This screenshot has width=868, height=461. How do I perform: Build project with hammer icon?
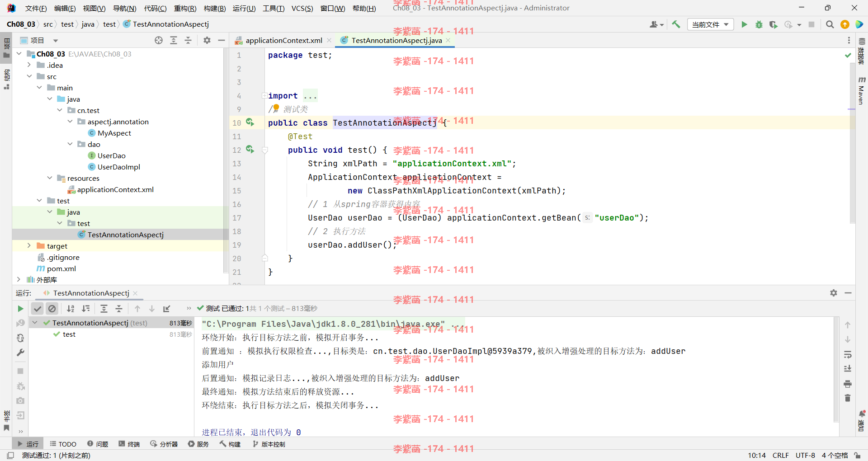pos(676,24)
